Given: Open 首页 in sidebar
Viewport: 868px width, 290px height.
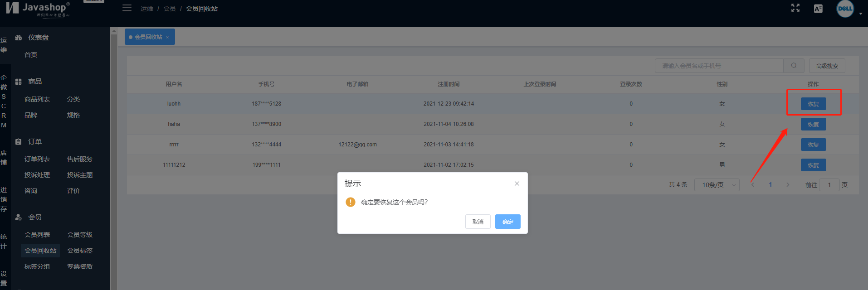Looking at the screenshot, I should click(x=31, y=55).
